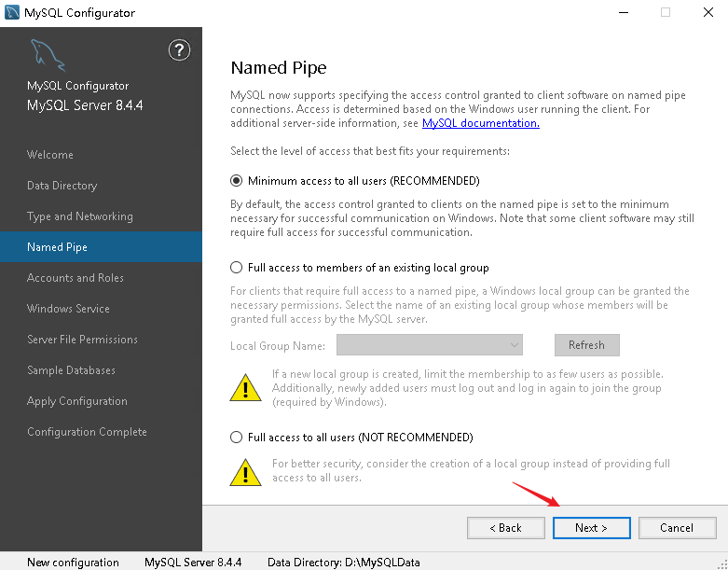Click the warning icon beside local group note

click(x=245, y=387)
